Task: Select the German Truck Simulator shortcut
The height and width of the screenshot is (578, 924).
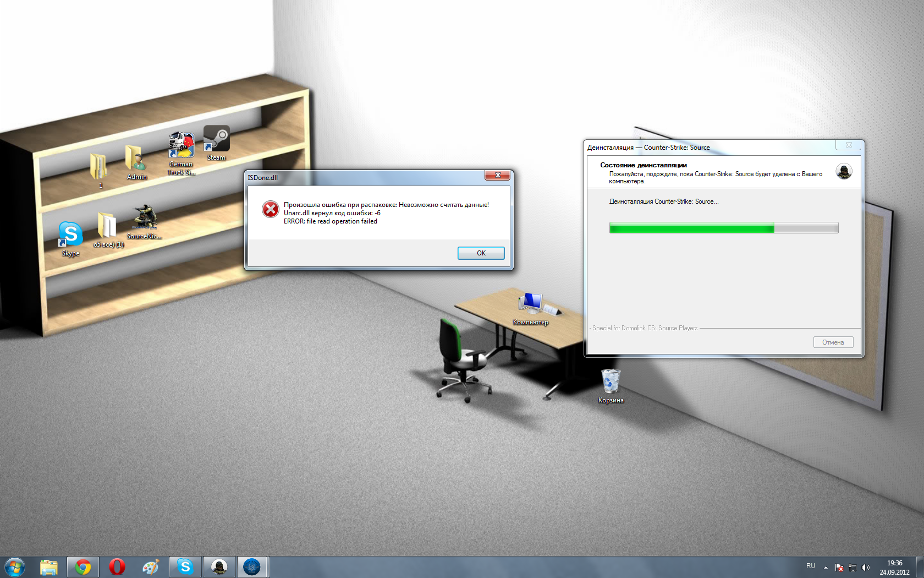Action: click(181, 154)
